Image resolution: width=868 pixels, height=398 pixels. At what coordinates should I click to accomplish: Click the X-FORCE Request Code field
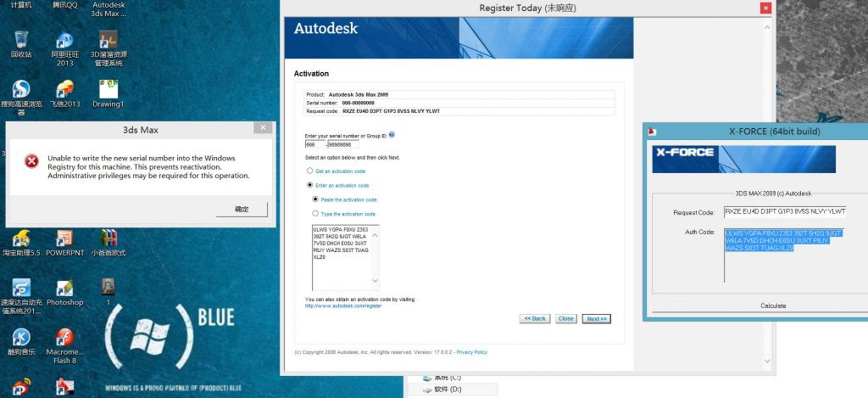[784, 212]
